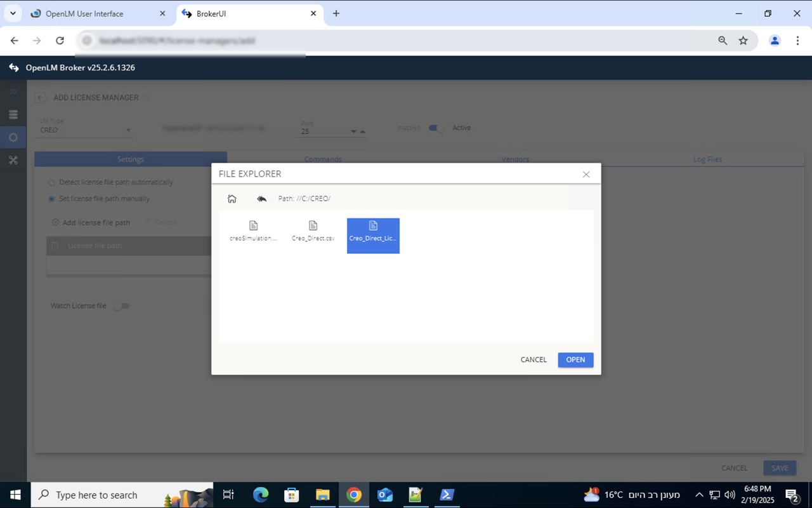Switch to the Vendors tab
This screenshot has height=508, width=812.
point(514,159)
